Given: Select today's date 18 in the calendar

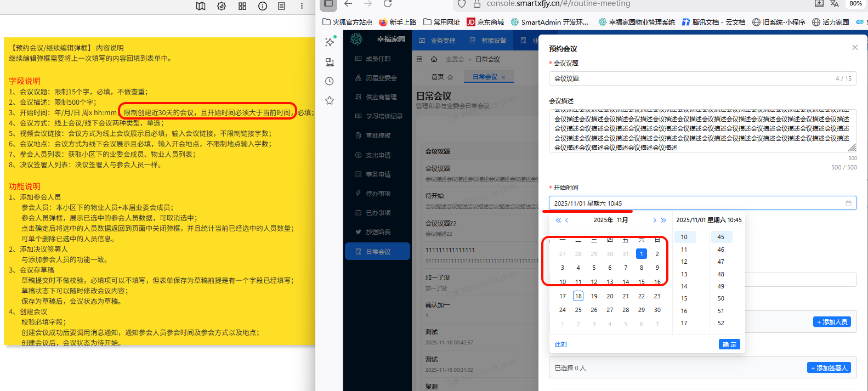Looking at the screenshot, I should 578,296.
